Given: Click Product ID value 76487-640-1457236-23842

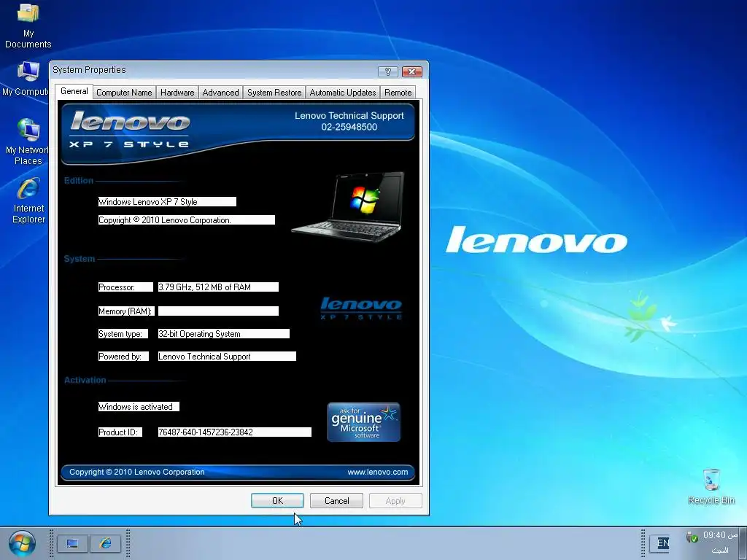Looking at the screenshot, I should [234, 432].
